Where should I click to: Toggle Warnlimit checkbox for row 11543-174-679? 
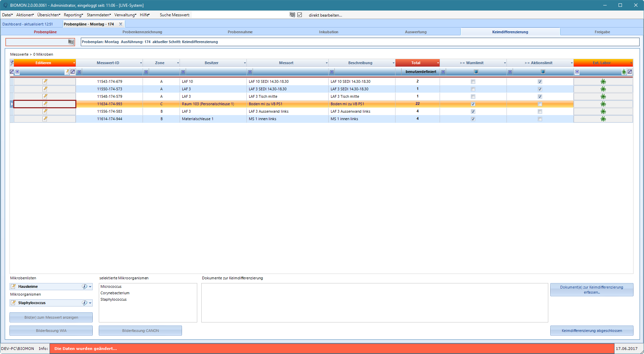tap(473, 82)
